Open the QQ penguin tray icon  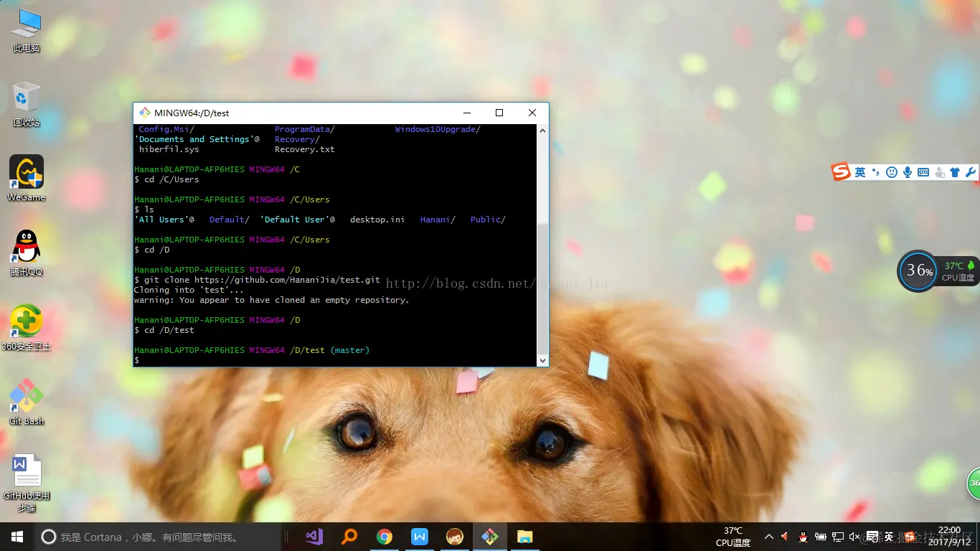[803, 537]
